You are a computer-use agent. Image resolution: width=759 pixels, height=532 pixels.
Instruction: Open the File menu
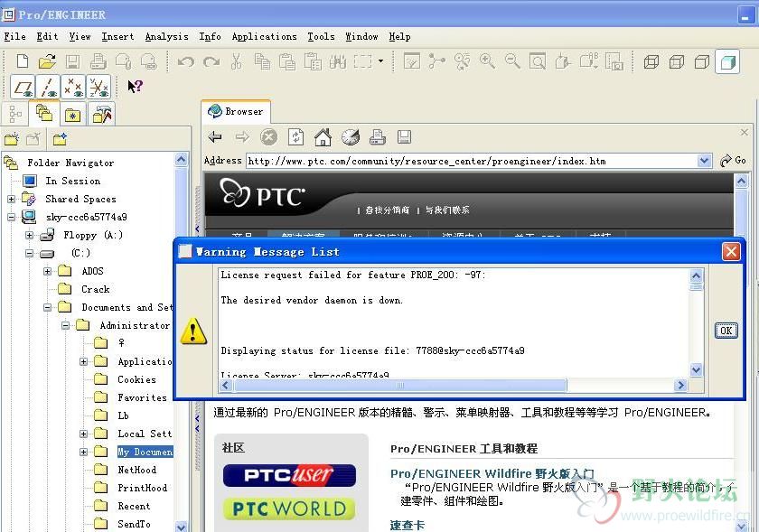coord(15,36)
